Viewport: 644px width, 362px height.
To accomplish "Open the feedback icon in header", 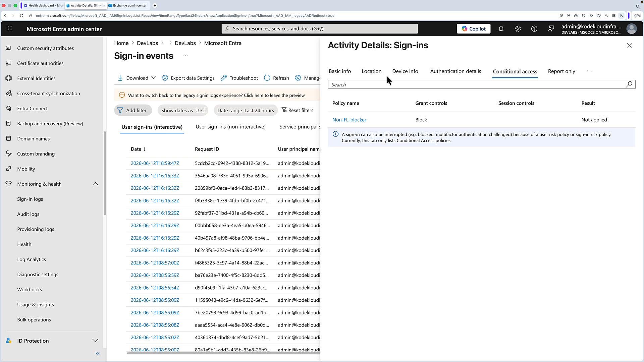I will [551, 29].
